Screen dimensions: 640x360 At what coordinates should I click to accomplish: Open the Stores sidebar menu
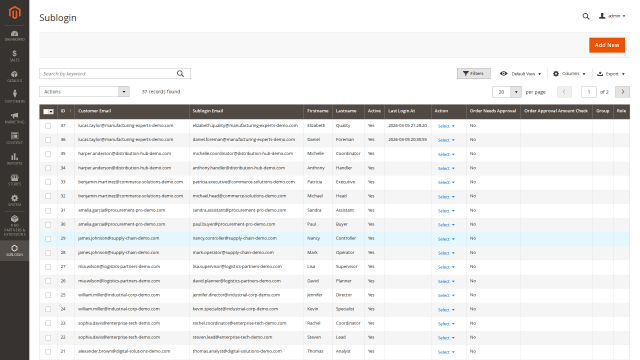click(x=14, y=180)
